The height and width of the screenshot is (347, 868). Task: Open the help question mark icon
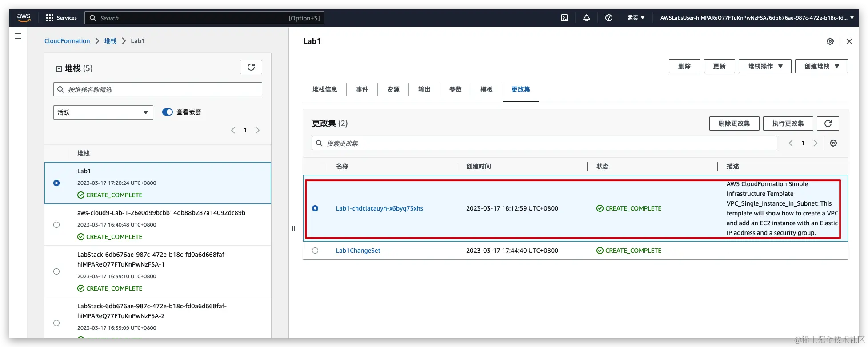coord(609,18)
